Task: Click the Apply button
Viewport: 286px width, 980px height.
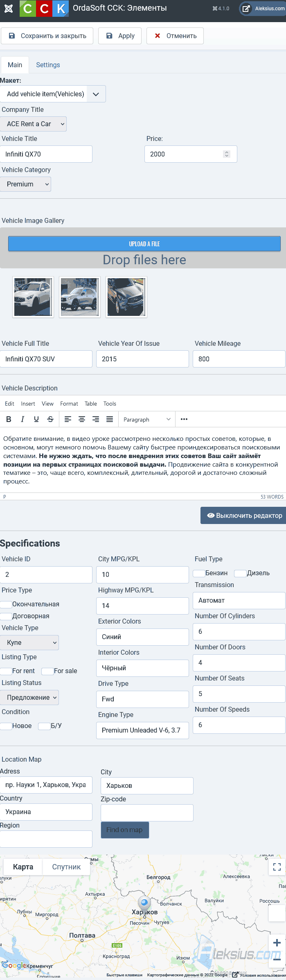Action: (120, 36)
